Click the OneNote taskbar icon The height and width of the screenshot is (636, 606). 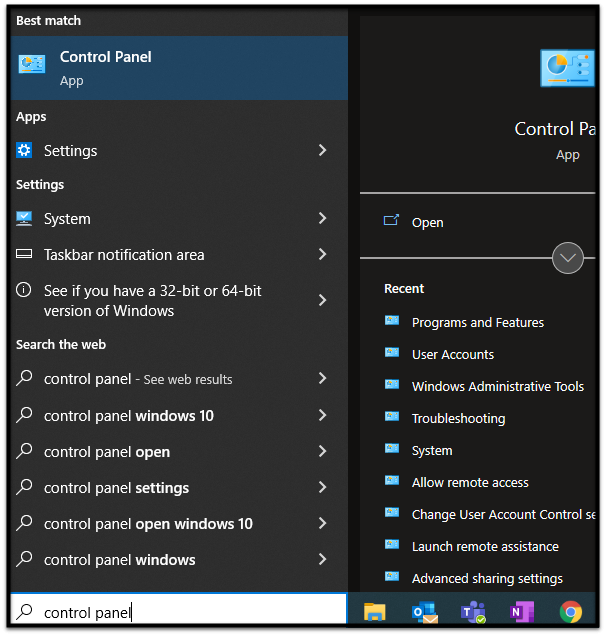coord(522,612)
